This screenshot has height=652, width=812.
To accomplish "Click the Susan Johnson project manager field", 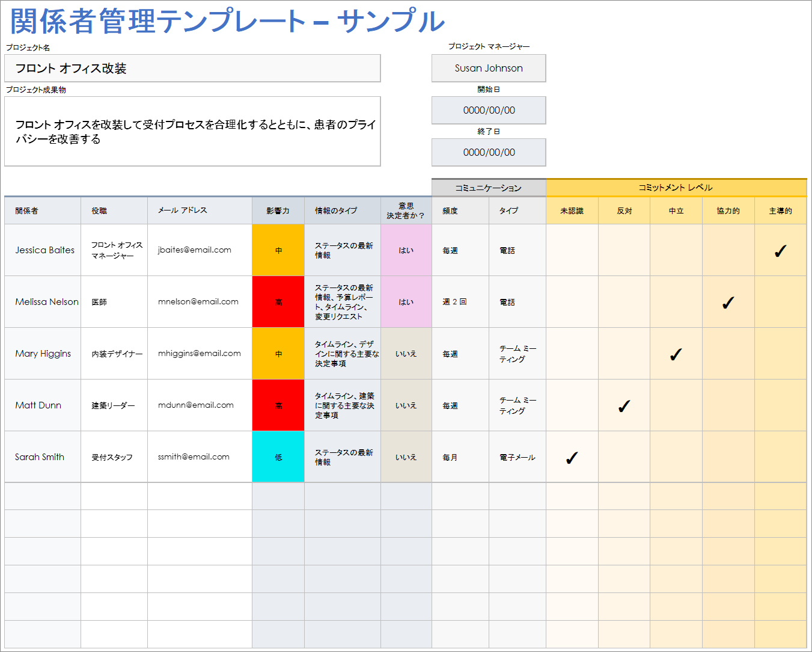I will click(489, 68).
